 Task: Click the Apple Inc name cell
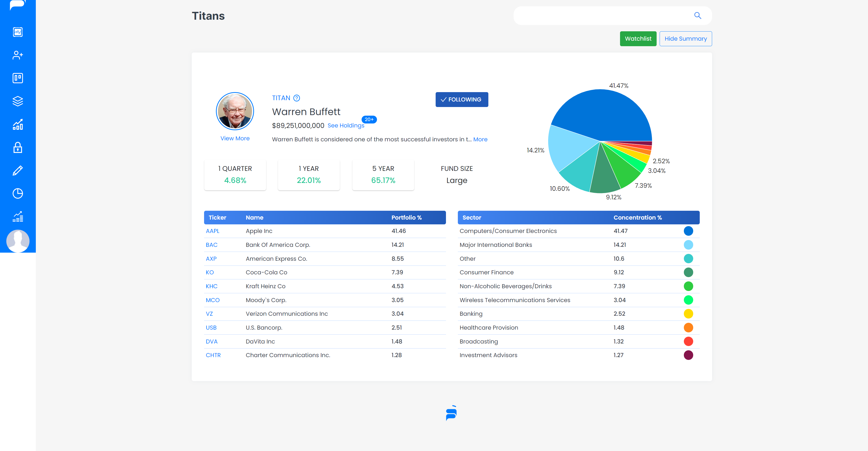tap(259, 231)
